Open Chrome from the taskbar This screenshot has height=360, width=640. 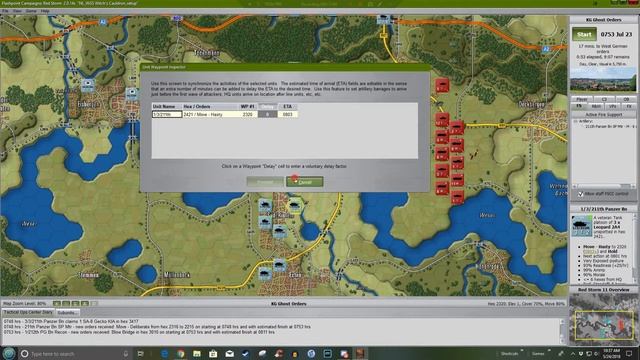coord(180,353)
